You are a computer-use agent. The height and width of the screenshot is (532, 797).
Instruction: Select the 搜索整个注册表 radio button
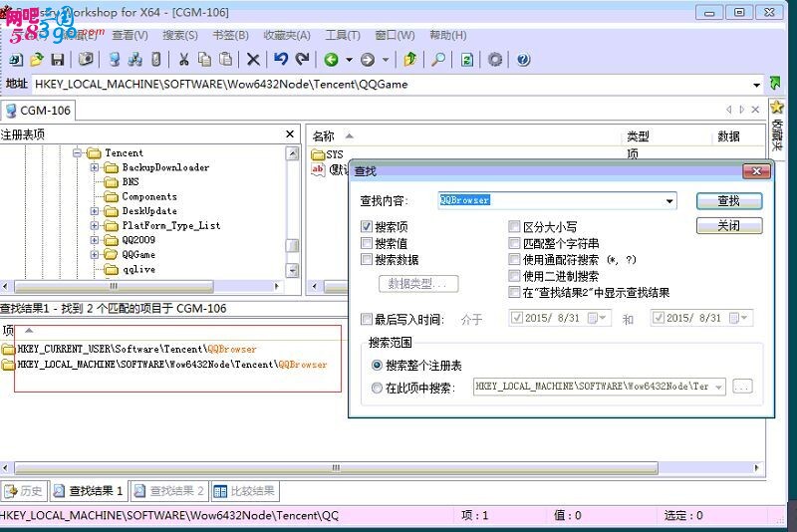point(377,366)
